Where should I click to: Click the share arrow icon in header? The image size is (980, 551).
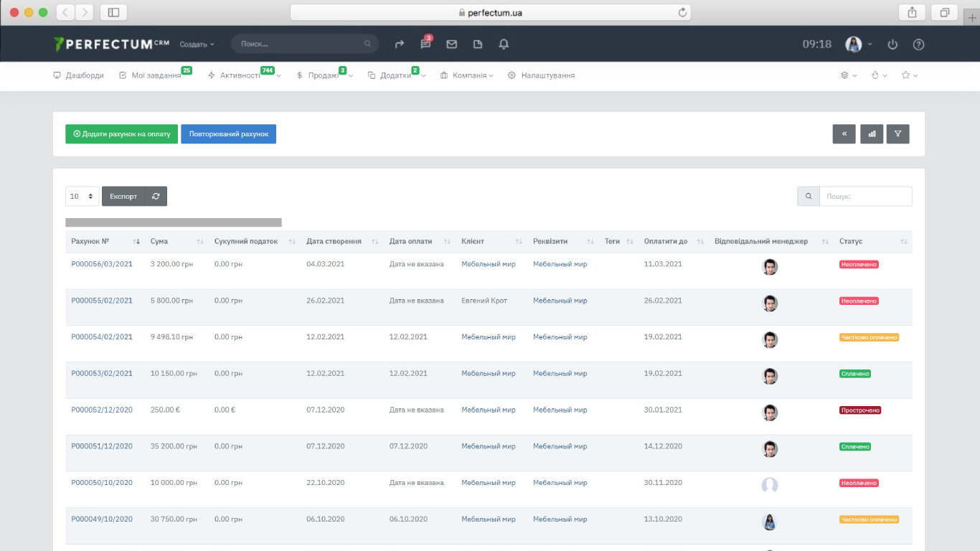400,44
